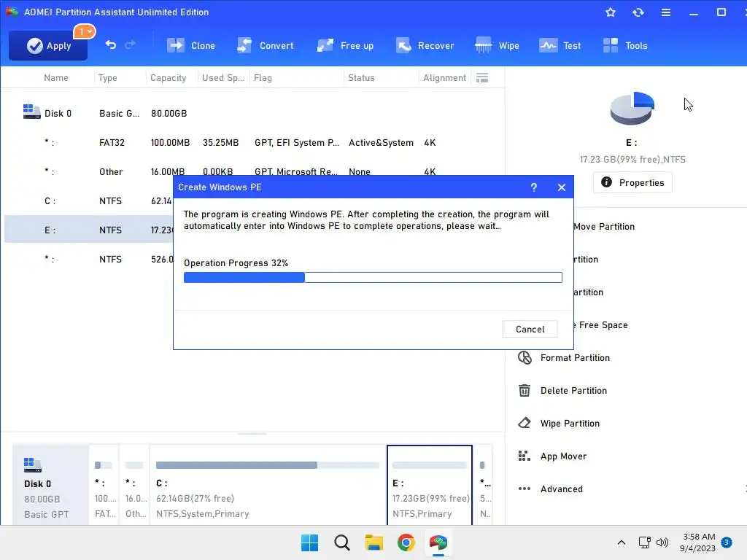Show hidden system tray icons
The width and height of the screenshot is (747, 560).
click(622, 542)
